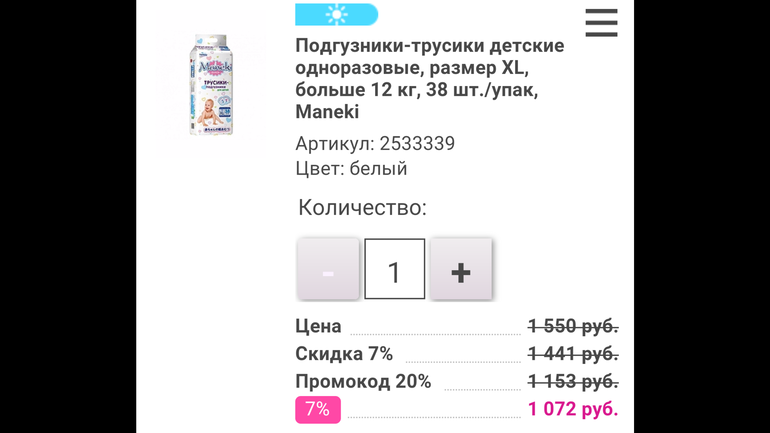Click the crossed-out 1 441 руб. price

click(573, 354)
